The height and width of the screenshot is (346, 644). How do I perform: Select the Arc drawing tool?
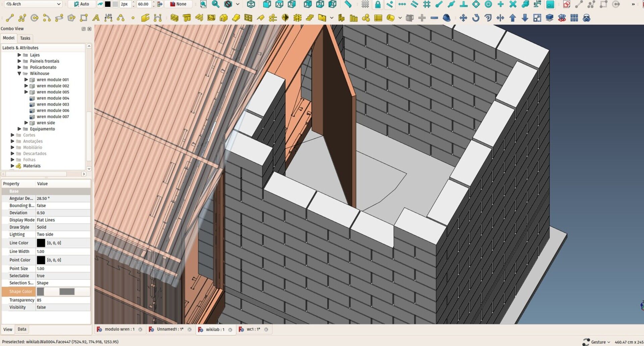47,18
